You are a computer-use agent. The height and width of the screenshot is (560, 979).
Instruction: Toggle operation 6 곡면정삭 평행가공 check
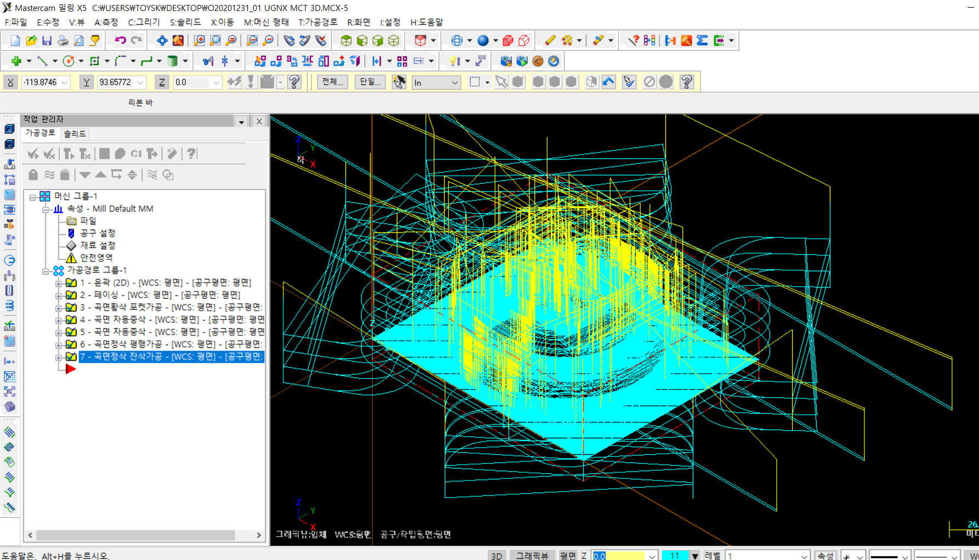click(x=71, y=344)
